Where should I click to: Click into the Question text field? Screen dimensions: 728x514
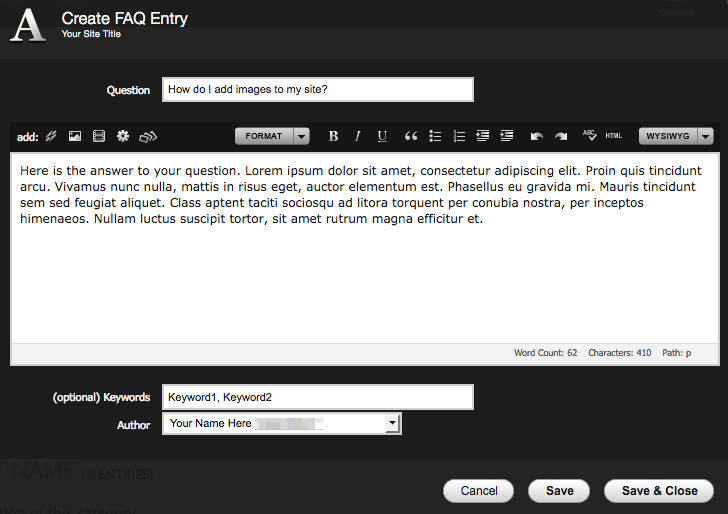[x=317, y=90]
